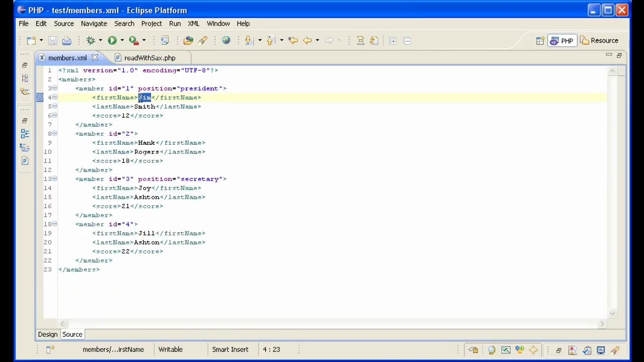Close the members.xml tab

[95, 58]
